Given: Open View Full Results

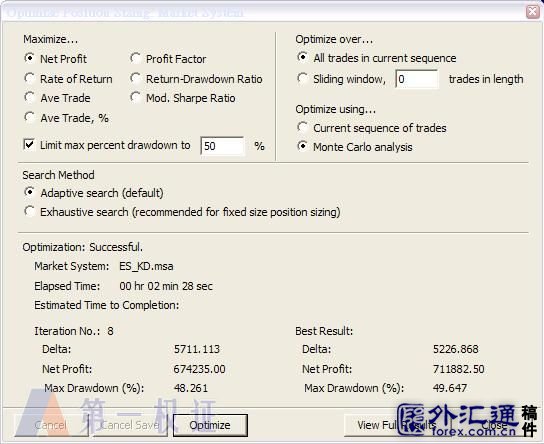Looking at the screenshot, I should tap(397, 425).
